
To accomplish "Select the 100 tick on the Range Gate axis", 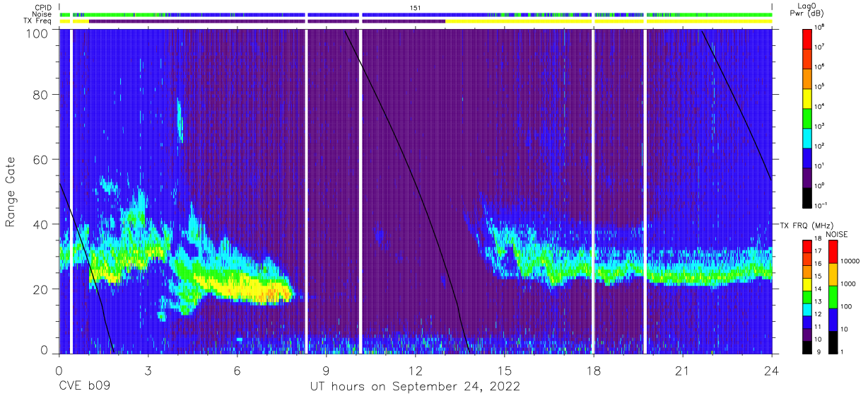I will pyautogui.click(x=37, y=34).
